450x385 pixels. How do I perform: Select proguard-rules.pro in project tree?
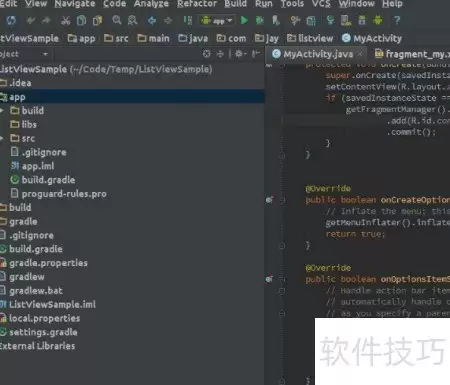[x=59, y=194]
